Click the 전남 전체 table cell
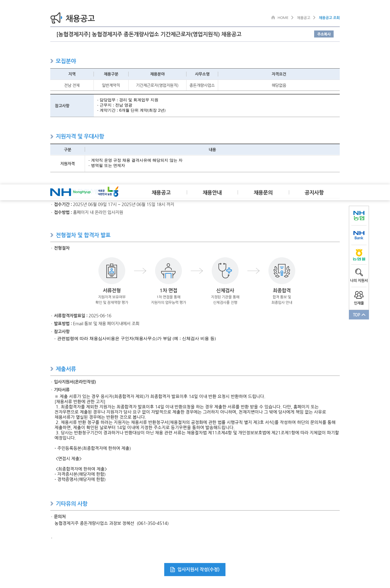390x588 pixels. (72, 85)
